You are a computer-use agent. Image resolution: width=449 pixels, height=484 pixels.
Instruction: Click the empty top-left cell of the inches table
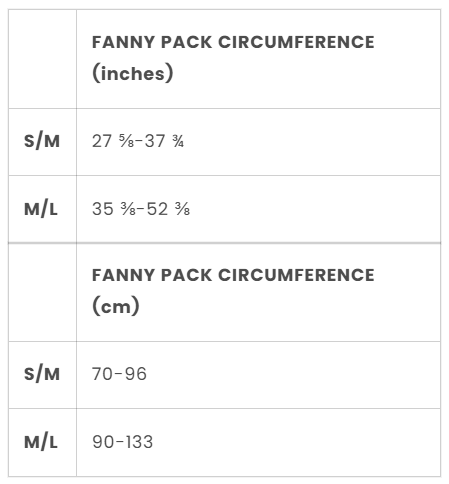click(x=42, y=59)
